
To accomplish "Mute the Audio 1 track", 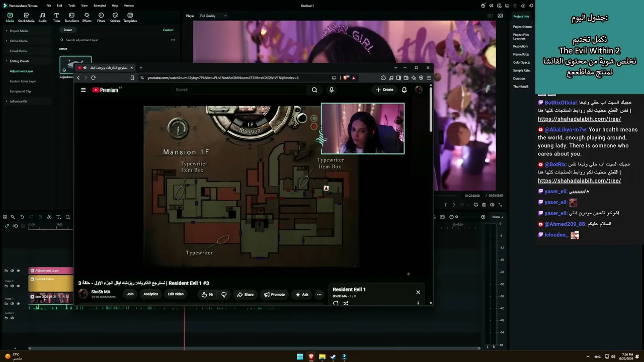I will click(12, 318).
